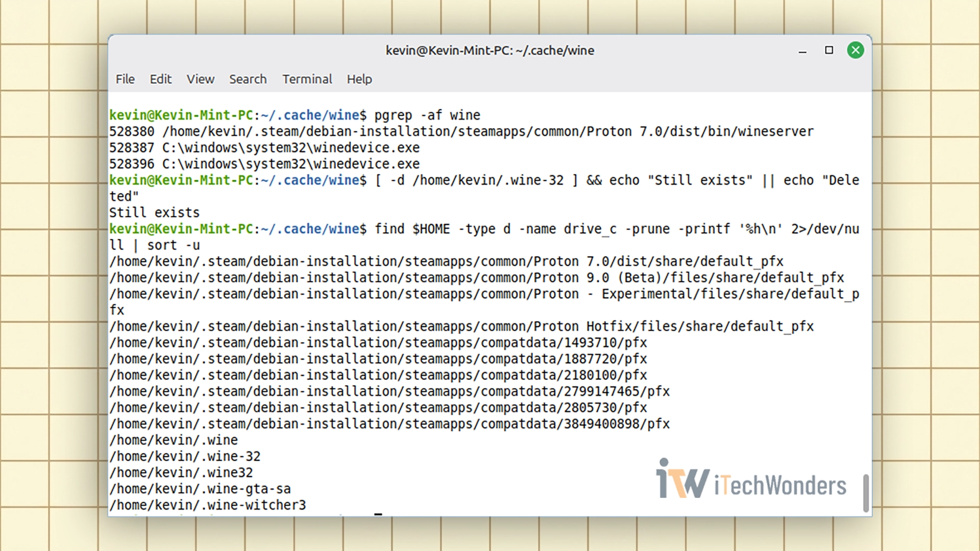The width and height of the screenshot is (980, 551).
Task: Click the terminal vertical scrollbar handle
Action: [x=866, y=492]
